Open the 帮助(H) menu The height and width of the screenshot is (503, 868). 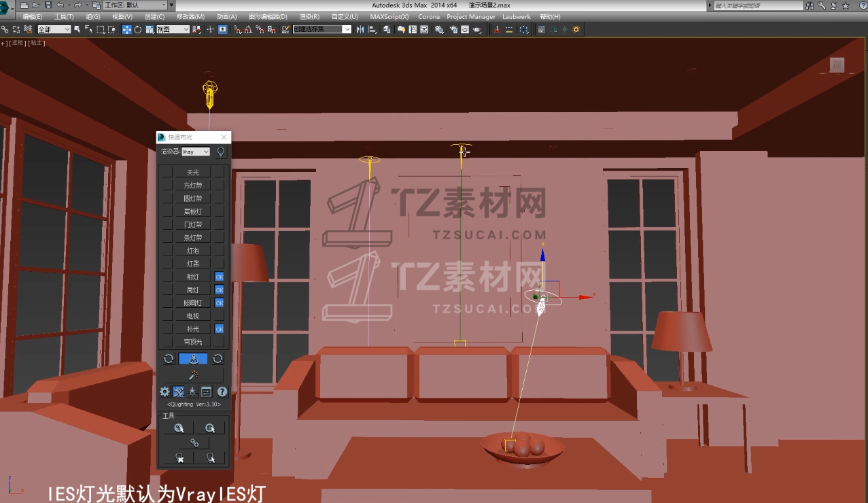coord(550,16)
